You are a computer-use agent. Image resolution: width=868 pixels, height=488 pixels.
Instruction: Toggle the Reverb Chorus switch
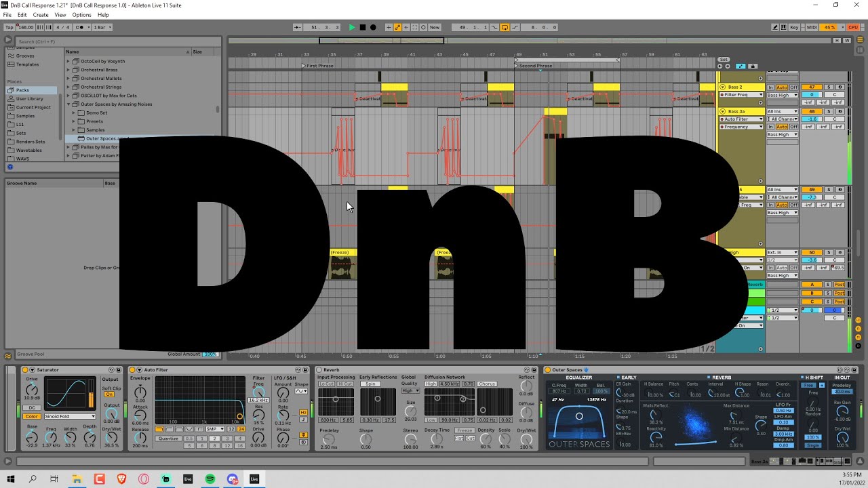coord(487,384)
